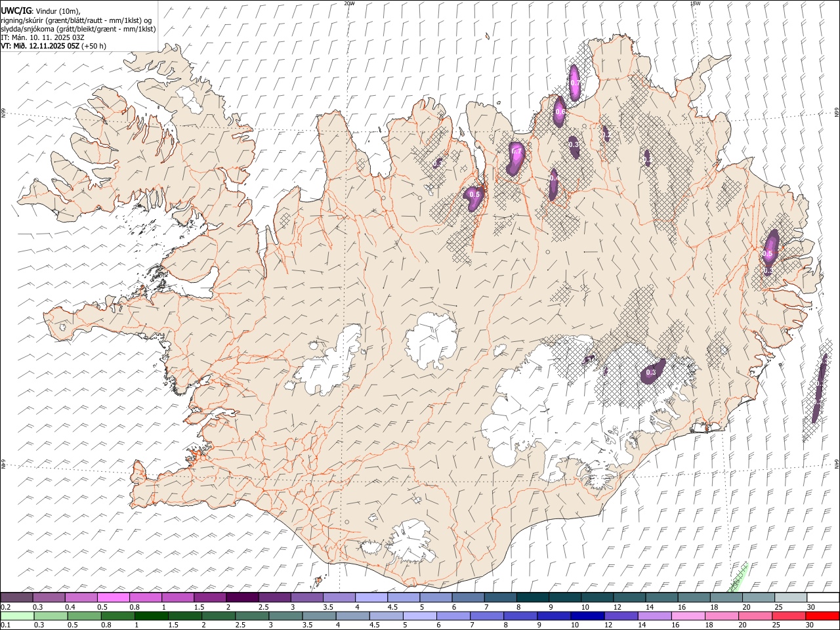Click the bright magenta 0.5 swatch in upper legend
This screenshot has width=840, height=630.
(x=113, y=597)
